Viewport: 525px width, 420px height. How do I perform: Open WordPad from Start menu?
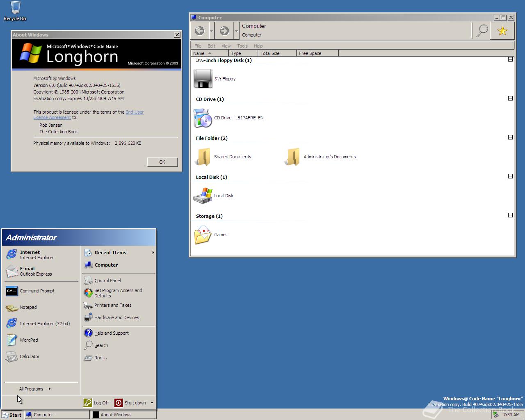41,340
